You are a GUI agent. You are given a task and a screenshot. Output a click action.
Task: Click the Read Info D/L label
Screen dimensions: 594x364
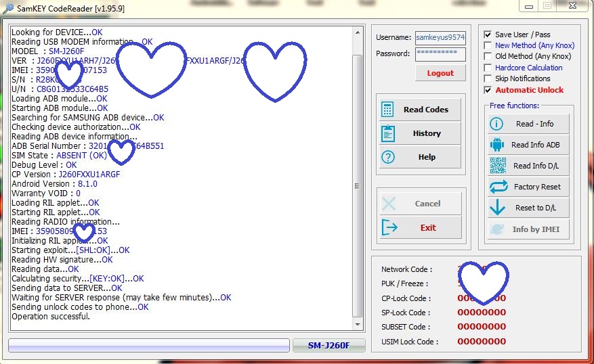click(x=536, y=166)
